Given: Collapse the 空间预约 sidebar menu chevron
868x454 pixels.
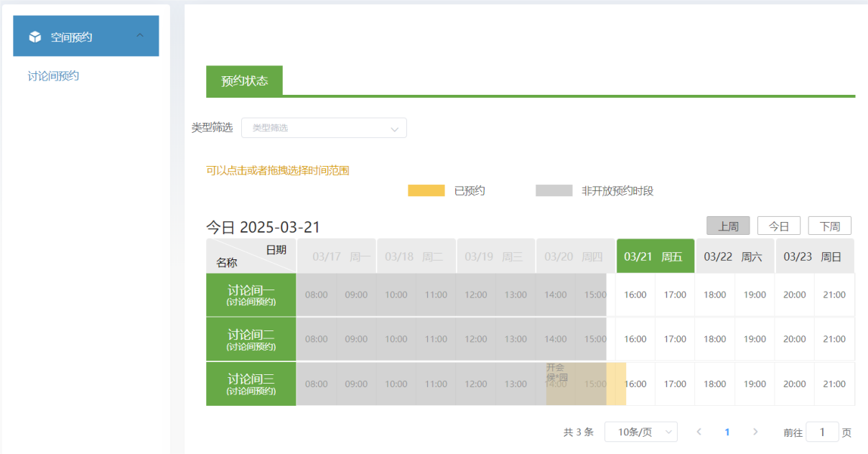Looking at the screenshot, I should click(140, 36).
